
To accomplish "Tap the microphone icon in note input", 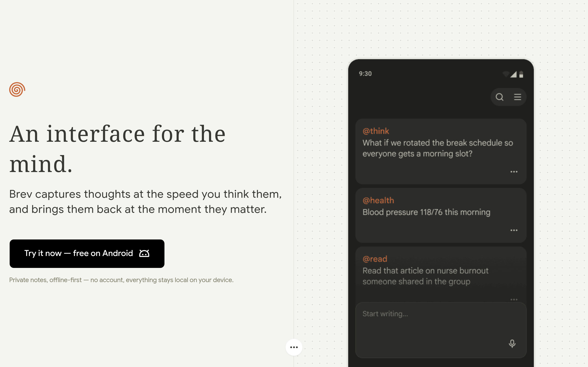I will (512, 343).
